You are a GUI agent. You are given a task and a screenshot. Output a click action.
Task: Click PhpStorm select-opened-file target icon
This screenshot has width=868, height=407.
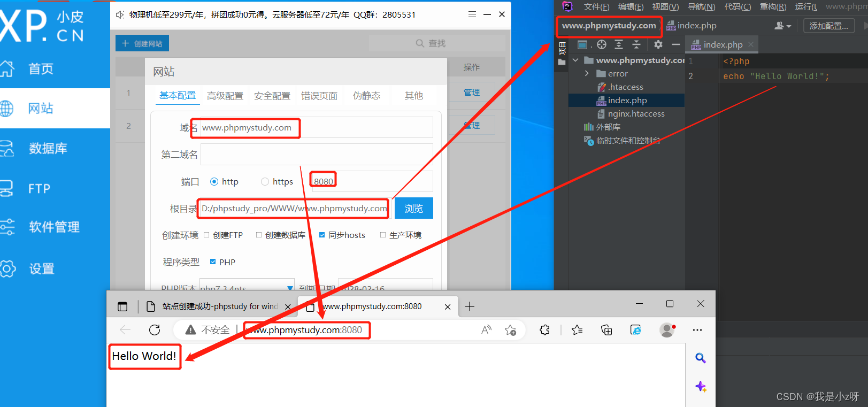[602, 44]
